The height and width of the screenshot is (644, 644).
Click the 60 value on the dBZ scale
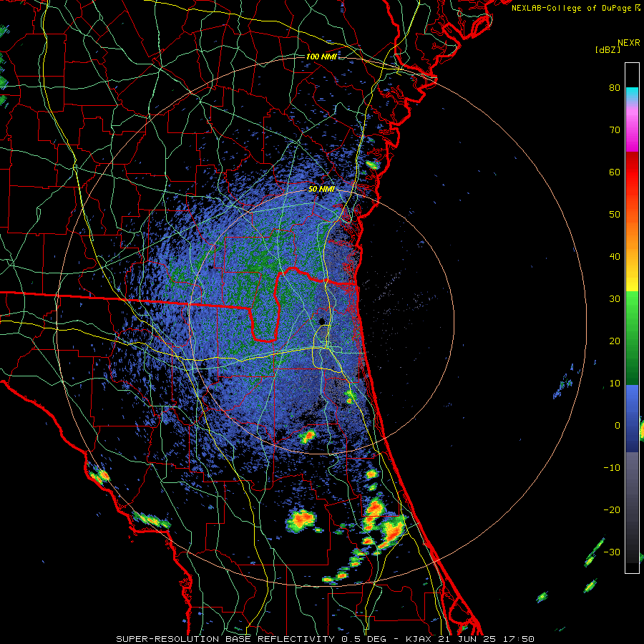click(615, 172)
